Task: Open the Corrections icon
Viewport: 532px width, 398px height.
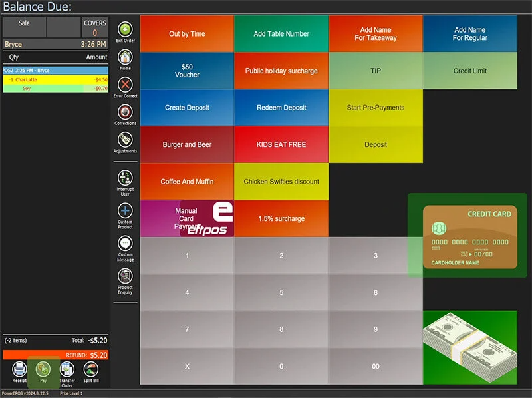Action: click(x=125, y=112)
